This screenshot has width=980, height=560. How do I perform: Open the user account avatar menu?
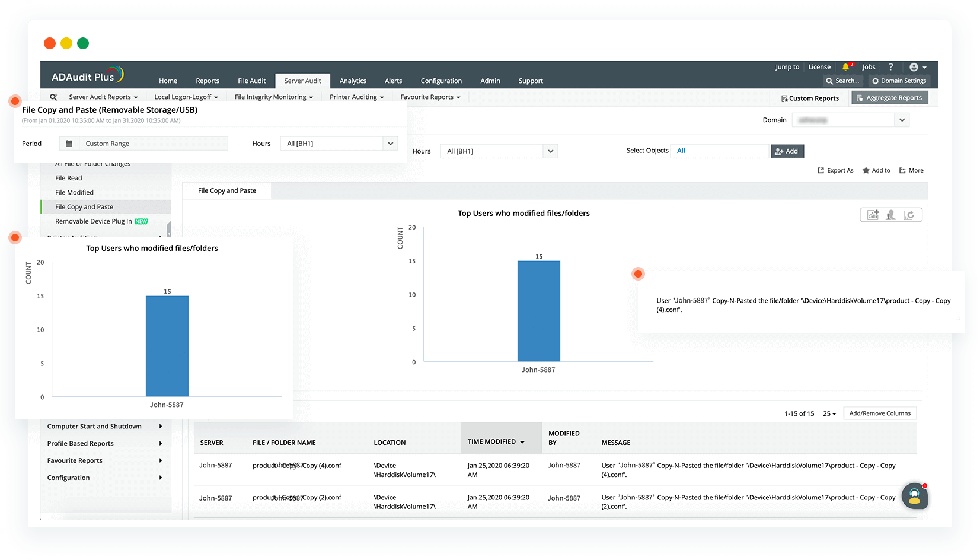click(918, 67)
